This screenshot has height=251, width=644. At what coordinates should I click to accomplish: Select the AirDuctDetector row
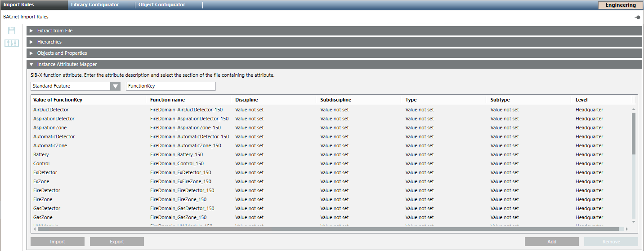[51, 110]
